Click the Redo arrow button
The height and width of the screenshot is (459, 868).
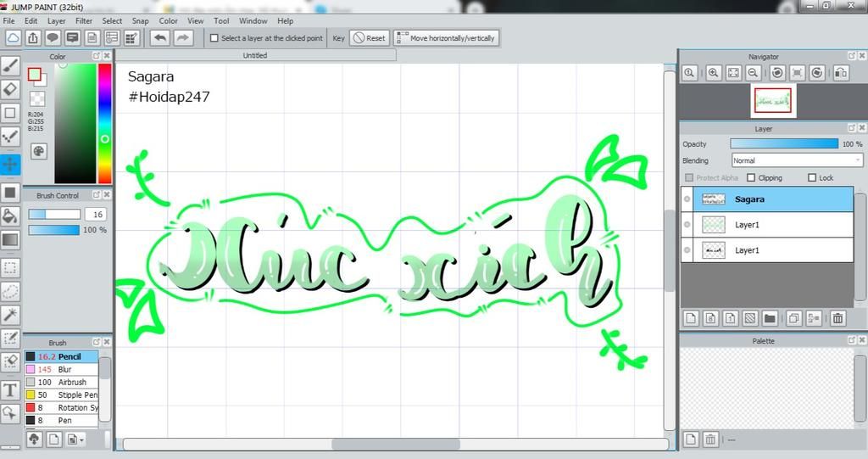(x=183, y=37)
